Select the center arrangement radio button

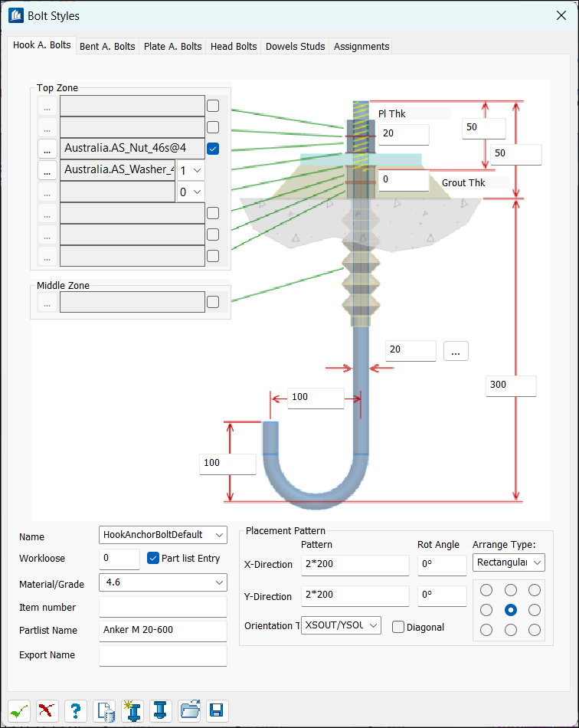pos(510,610)
